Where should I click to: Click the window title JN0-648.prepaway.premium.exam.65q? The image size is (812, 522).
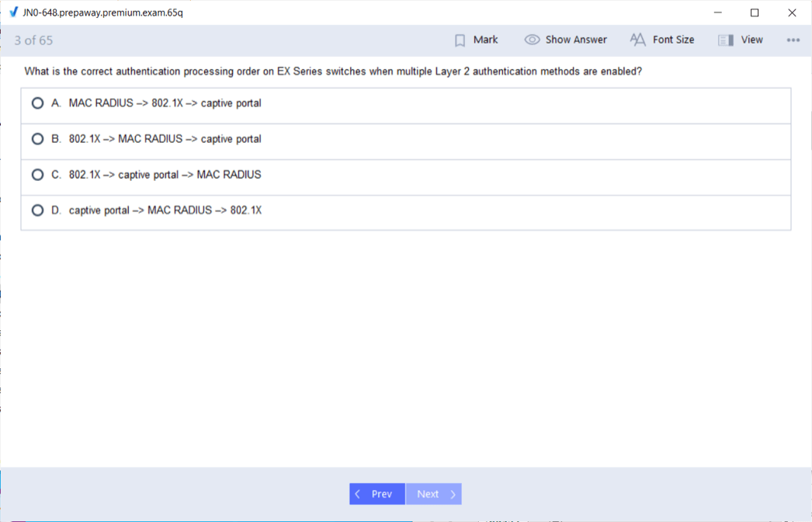(102, 12)
